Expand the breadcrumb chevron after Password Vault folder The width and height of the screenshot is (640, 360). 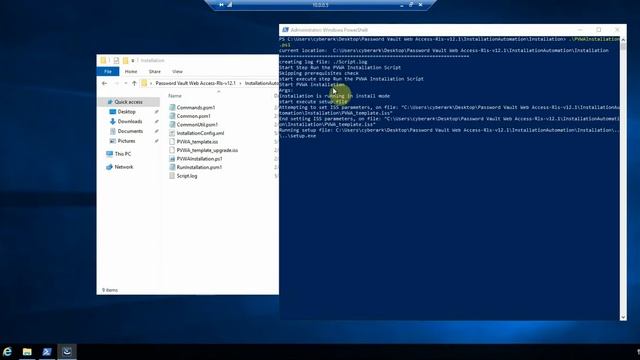[x=240, y=83]
